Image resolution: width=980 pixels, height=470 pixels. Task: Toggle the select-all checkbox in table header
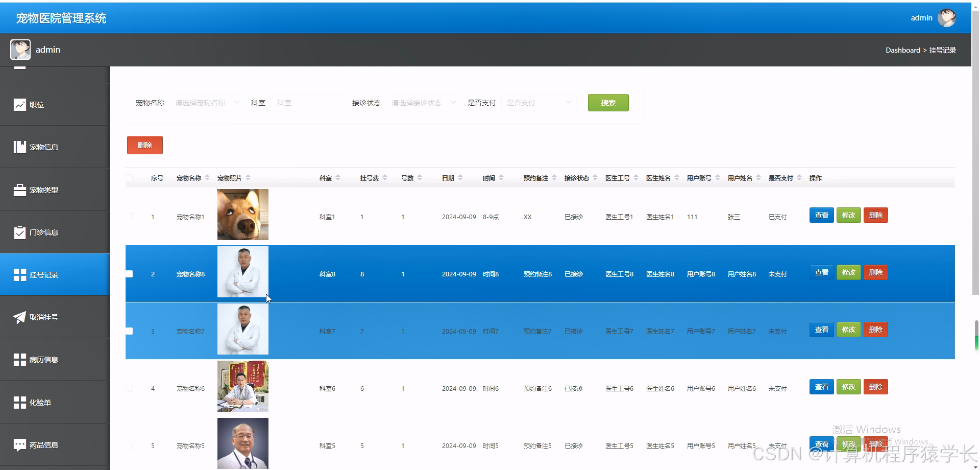129,178
